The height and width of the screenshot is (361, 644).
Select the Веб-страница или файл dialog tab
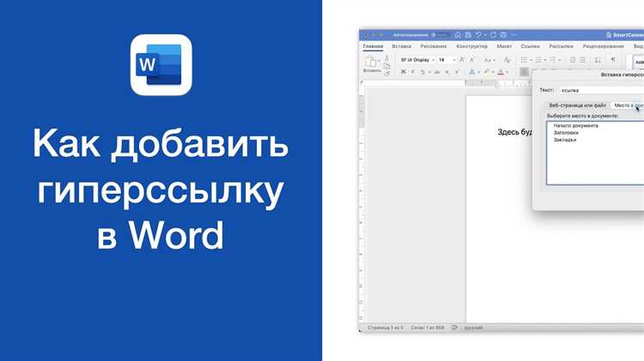tap(578, 105)
